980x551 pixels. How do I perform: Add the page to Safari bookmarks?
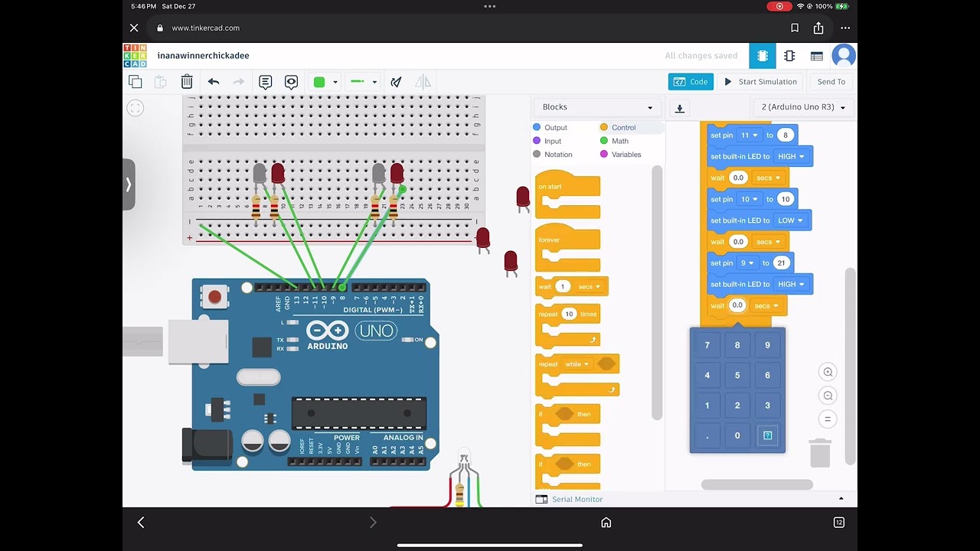(x=795, y=28)
